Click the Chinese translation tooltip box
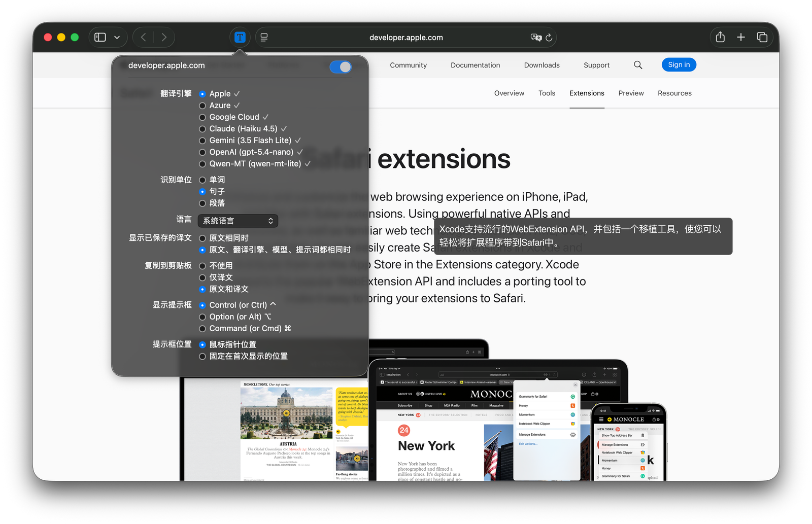 point(583,236)
